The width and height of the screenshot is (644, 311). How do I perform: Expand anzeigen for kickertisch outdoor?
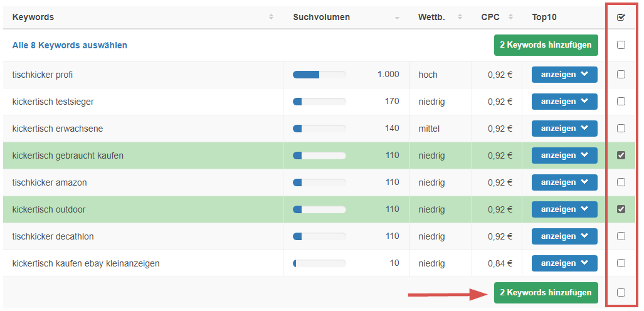coord(564,209)
